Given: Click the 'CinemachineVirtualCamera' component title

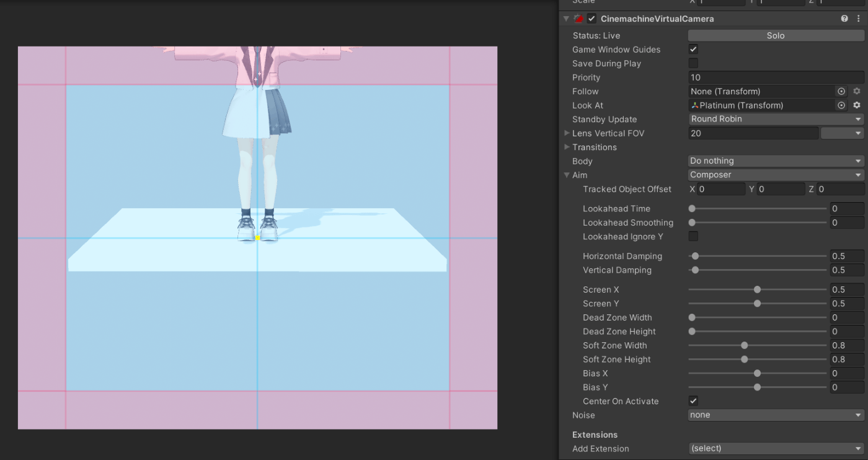Looking at the screenshot, I should click(x=657, y=19).
